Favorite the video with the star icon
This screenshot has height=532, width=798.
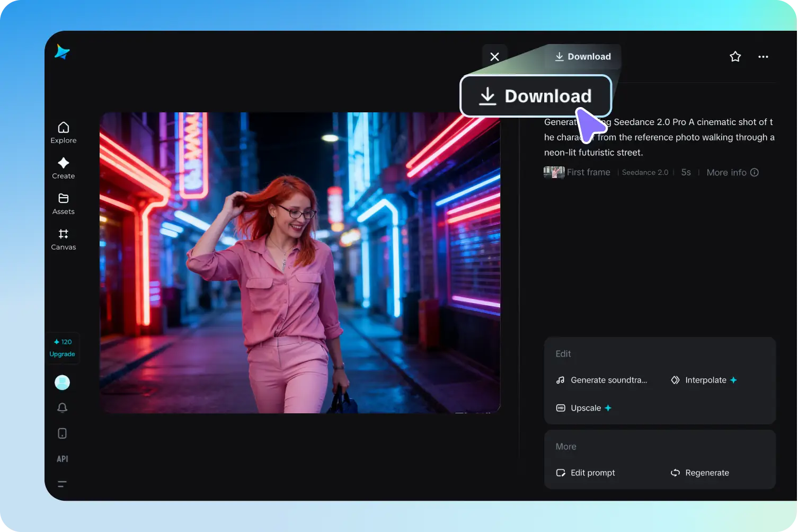[x=735, y=56]
